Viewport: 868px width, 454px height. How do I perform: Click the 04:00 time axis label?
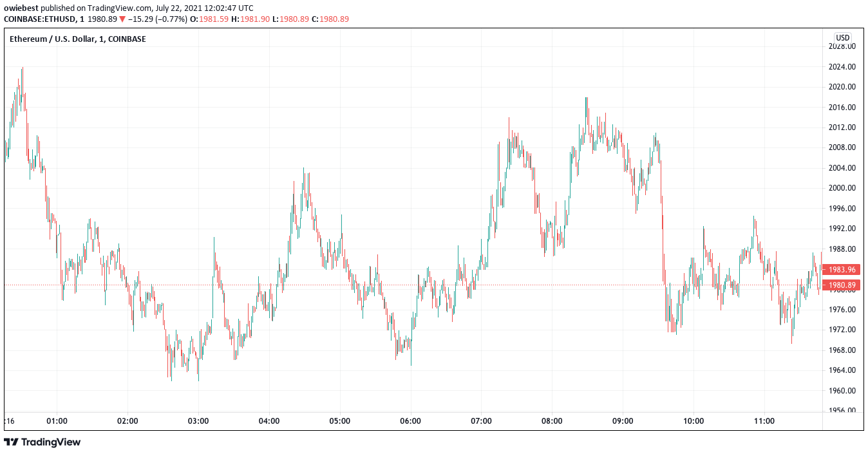click(269, 422)
